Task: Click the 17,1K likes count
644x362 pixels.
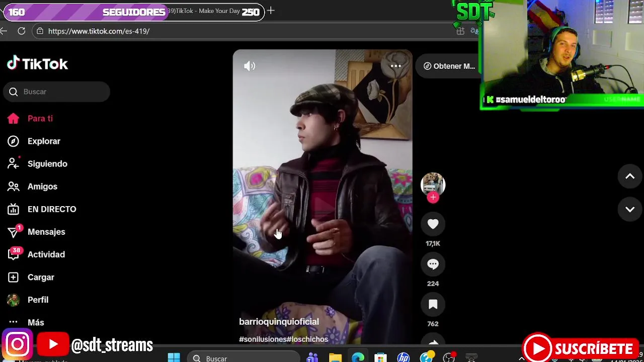Action: [x=433, y=243]
